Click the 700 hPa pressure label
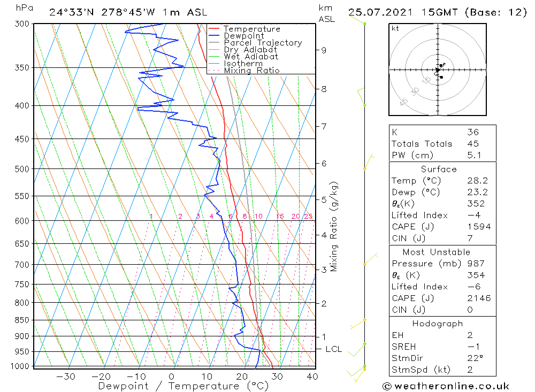Image resolution: width=535 pixels, height=392 pixels. [22, 265]
